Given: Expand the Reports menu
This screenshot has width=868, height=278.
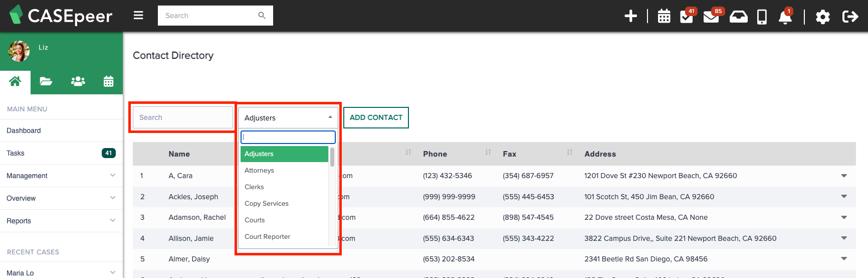Looking at the screenshot, I should pos(61,221).
